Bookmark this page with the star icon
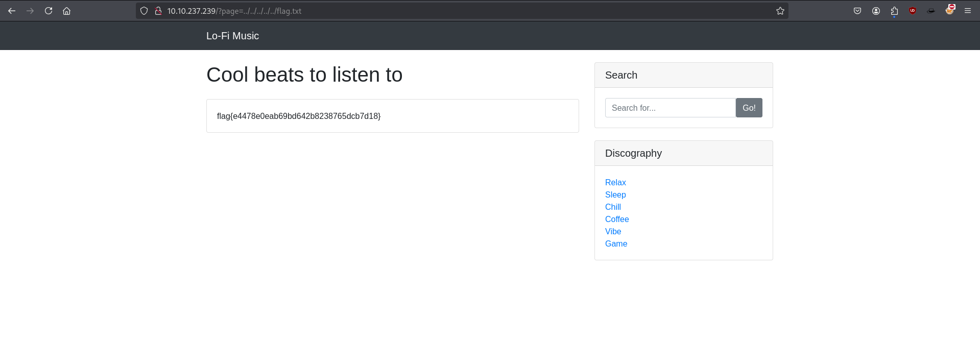This screenshot has height=342, width=980. click(780, 11)
